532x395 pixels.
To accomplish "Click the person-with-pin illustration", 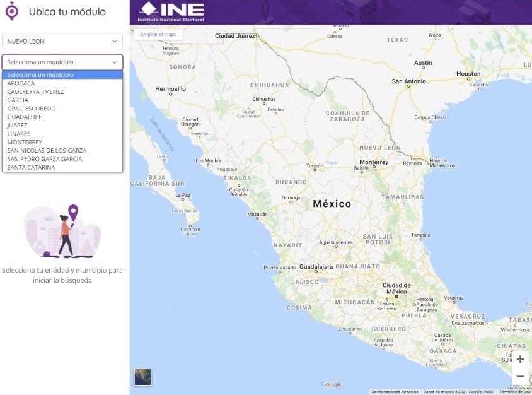I will tap(62, 232).
